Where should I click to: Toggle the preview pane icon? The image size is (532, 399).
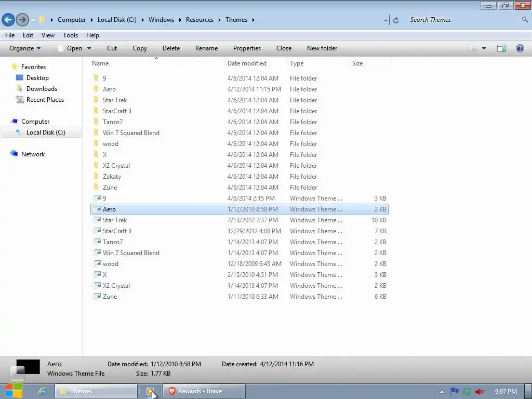pos(501,48)
